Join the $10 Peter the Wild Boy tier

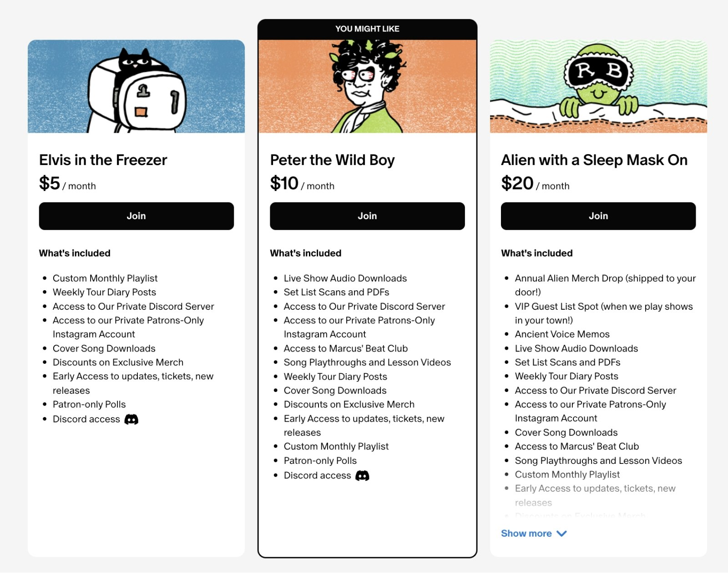tap(367, 216)
